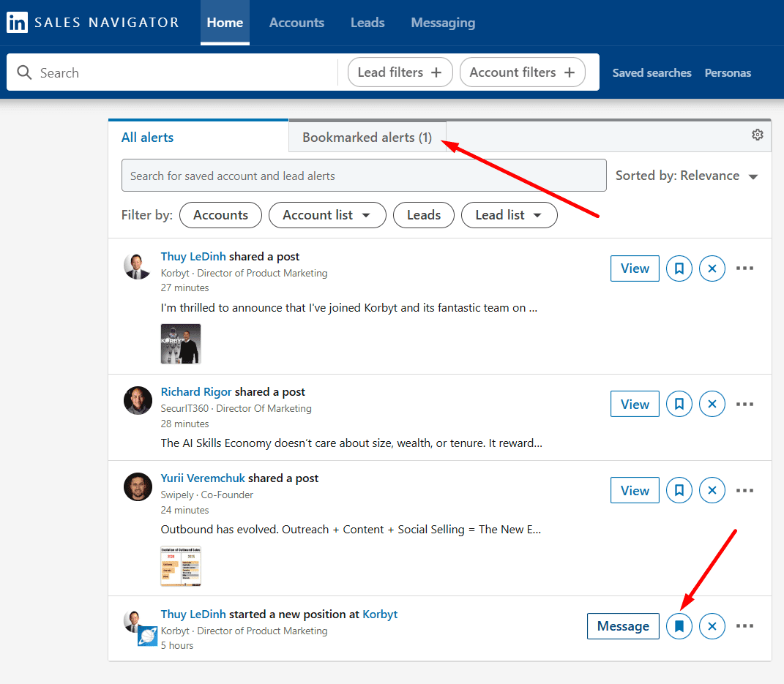Dismiss Richard Rigor's alert with X icon
The width and height of the screenshot is (784, 684).
point(712,404)
